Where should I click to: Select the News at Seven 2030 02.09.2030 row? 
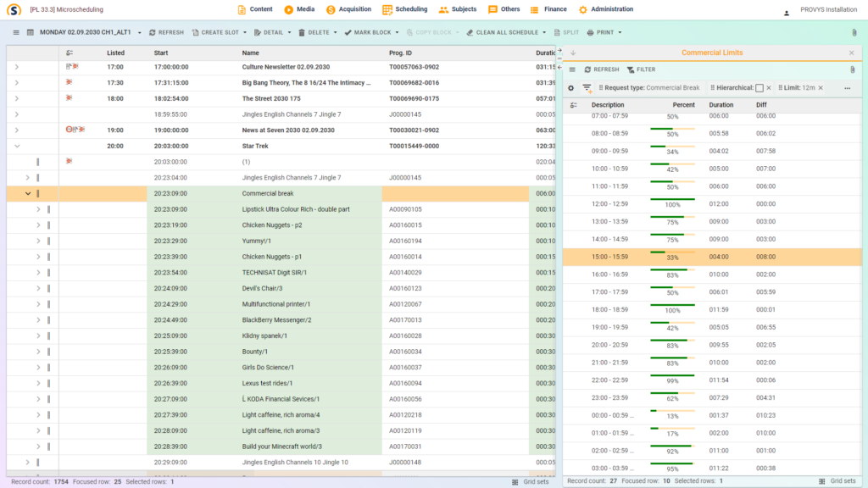coord(281,130)
